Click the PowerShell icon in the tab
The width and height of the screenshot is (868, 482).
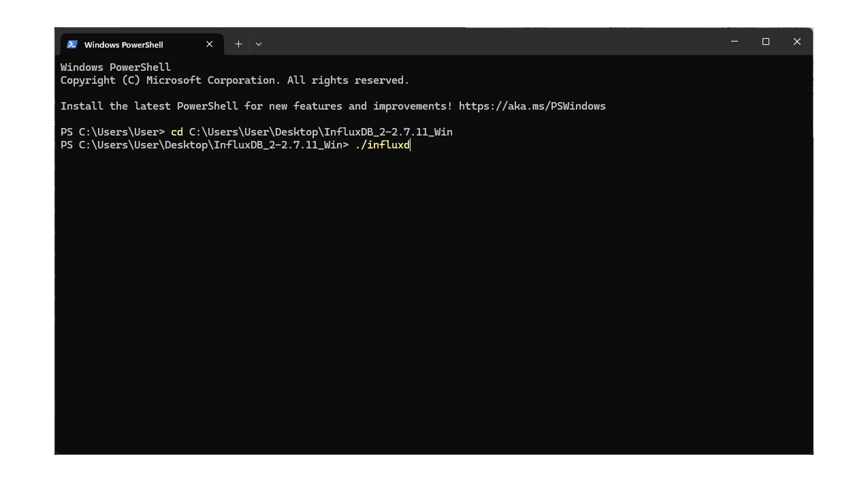(72, 44)
